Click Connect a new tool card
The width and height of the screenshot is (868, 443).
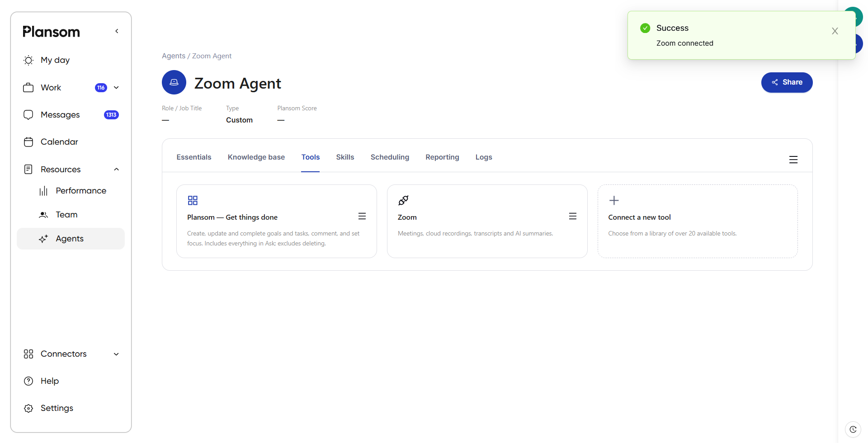pyautogui.click(x=698, y=221)
